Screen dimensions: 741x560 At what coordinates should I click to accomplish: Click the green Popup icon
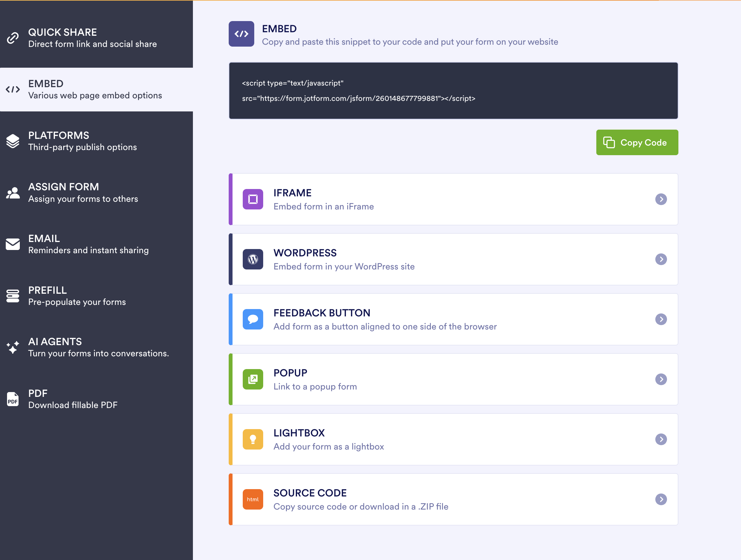[x=253, y=379]
